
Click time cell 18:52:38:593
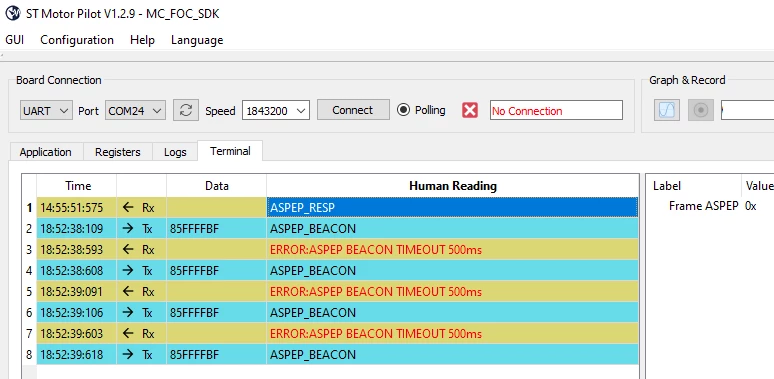pos(77,250)
